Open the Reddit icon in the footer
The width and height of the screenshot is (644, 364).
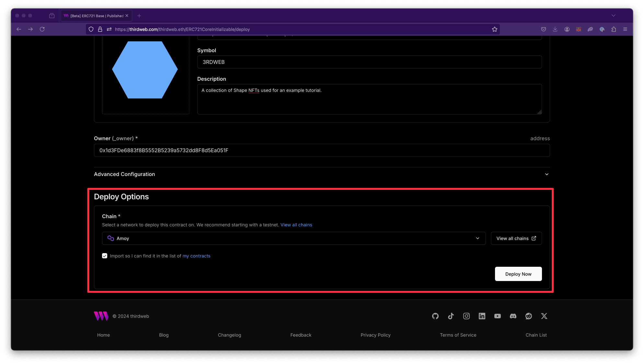[x=528, y=316]
